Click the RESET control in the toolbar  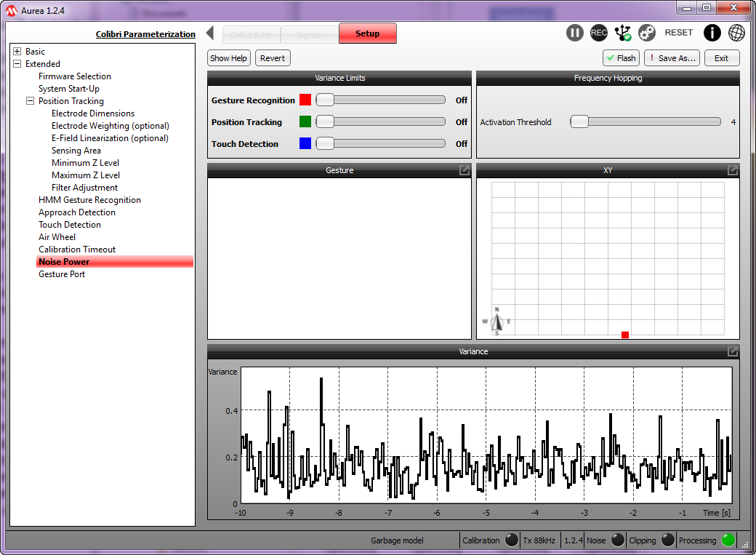coord(679,33)
